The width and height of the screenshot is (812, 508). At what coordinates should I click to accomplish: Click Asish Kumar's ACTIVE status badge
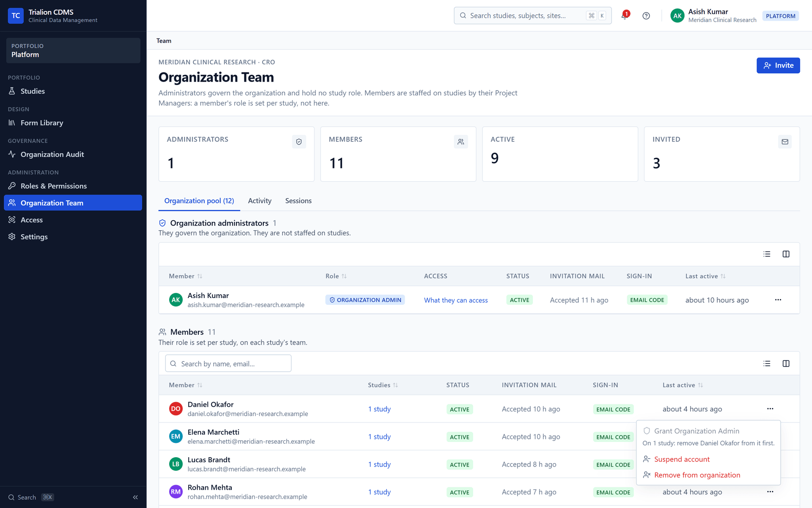pos(519,300)
